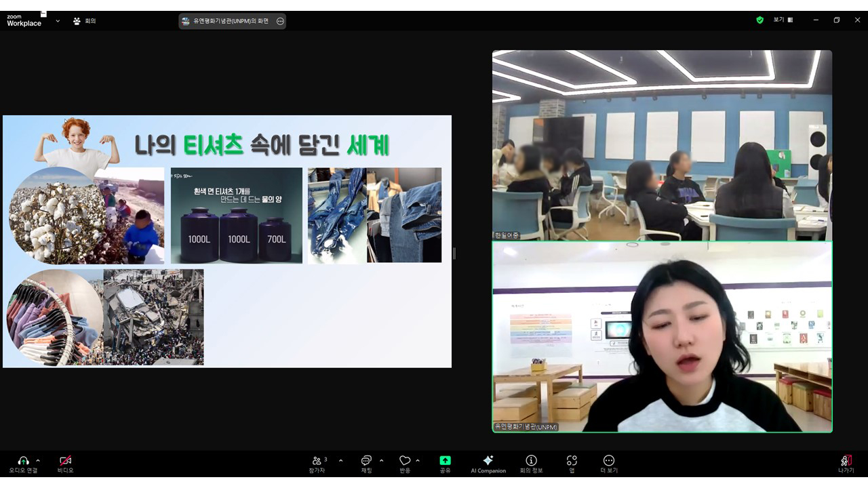This screenshot has width=868, height=488.
Task: Click the green encryption shield icon
Action: 759,20
